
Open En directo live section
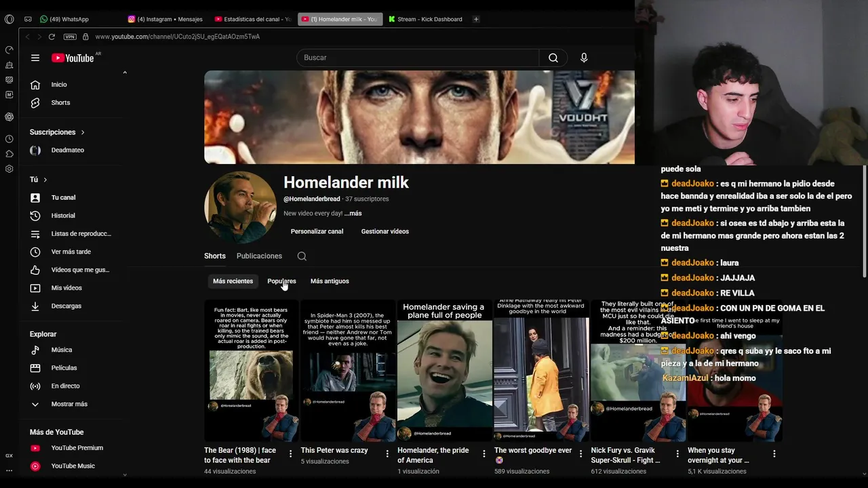point(65,386)
